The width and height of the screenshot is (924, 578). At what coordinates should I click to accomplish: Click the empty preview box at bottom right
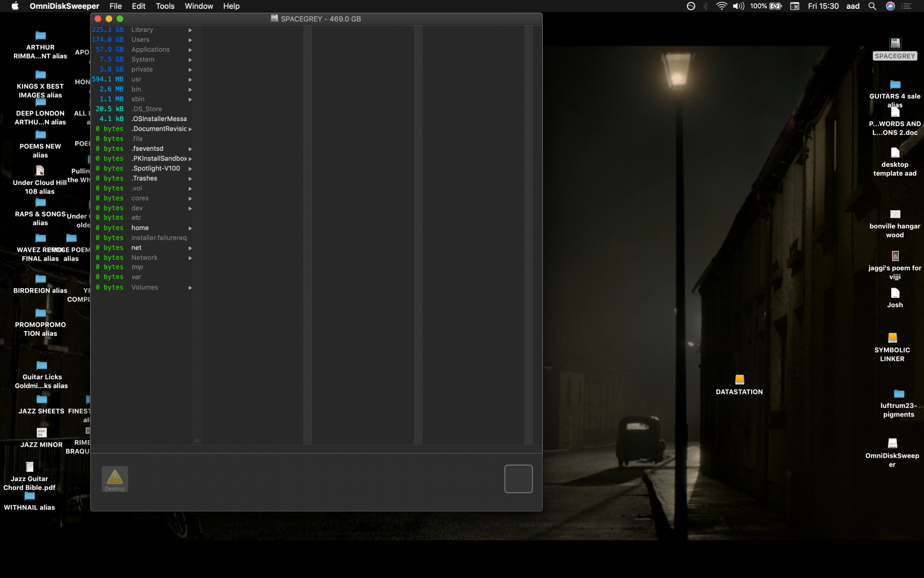coord(518,479)
